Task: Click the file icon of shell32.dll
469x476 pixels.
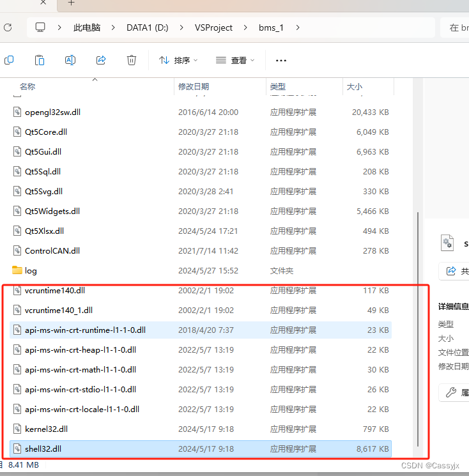Action: click(17, 449)
